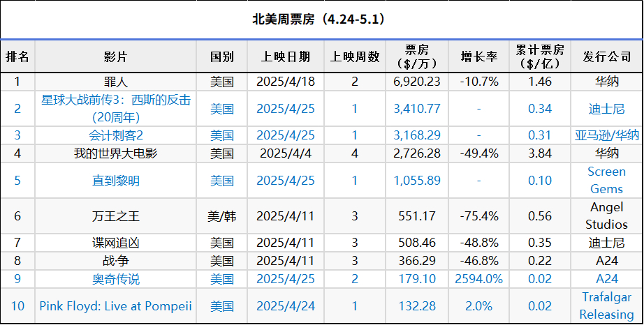Image resolution: width=644 pixels, height=325 pixels.
Task: Click the 上映日期 column header
Action: 286,56
